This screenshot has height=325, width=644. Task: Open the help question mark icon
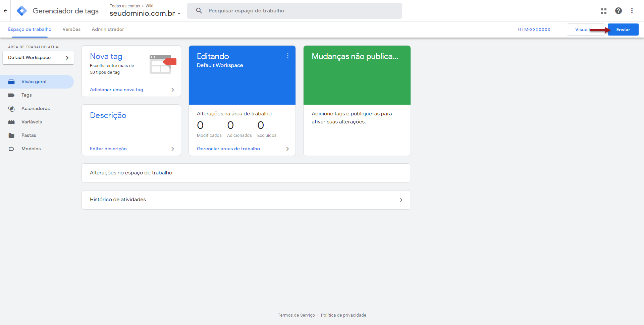pyautogui.click(x=619, y=11)
